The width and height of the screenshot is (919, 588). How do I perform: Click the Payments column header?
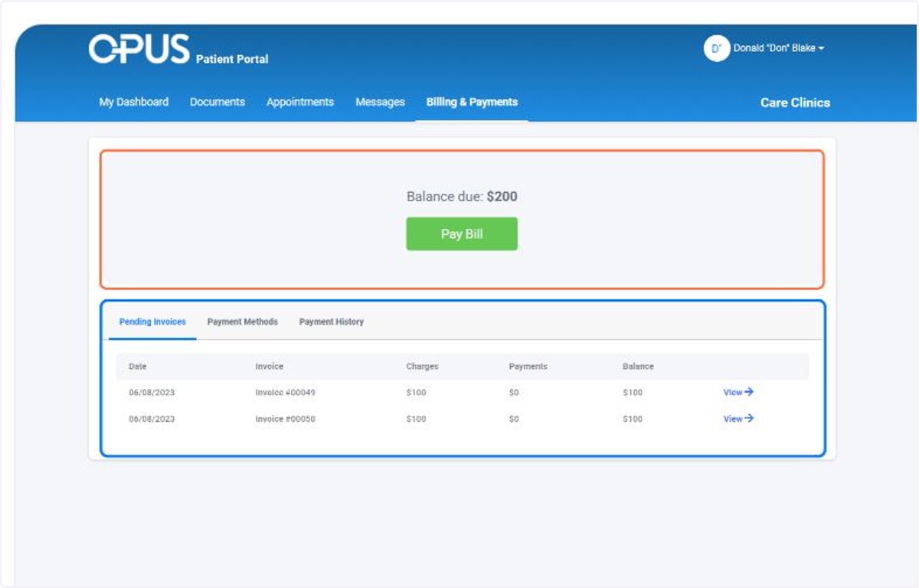click(x=528, y=367)
